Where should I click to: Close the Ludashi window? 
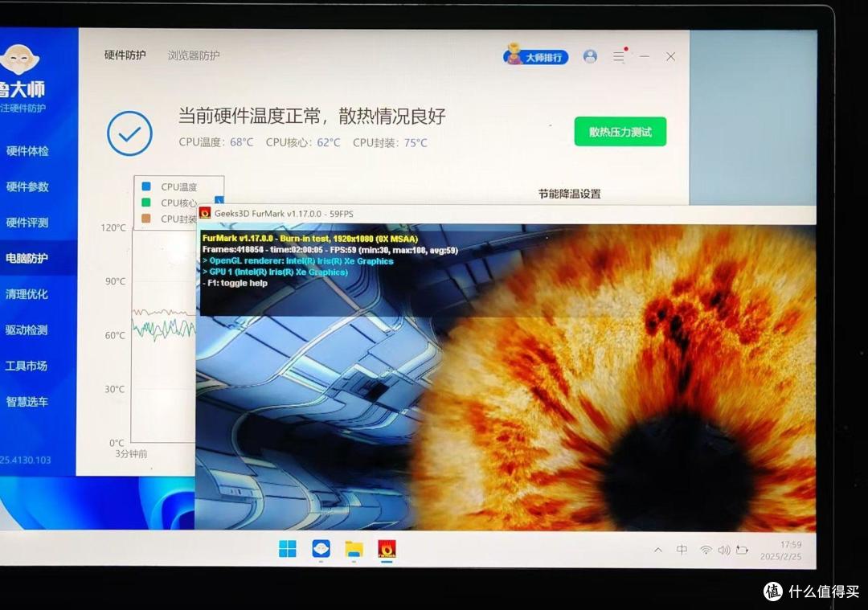pos(670,56)
